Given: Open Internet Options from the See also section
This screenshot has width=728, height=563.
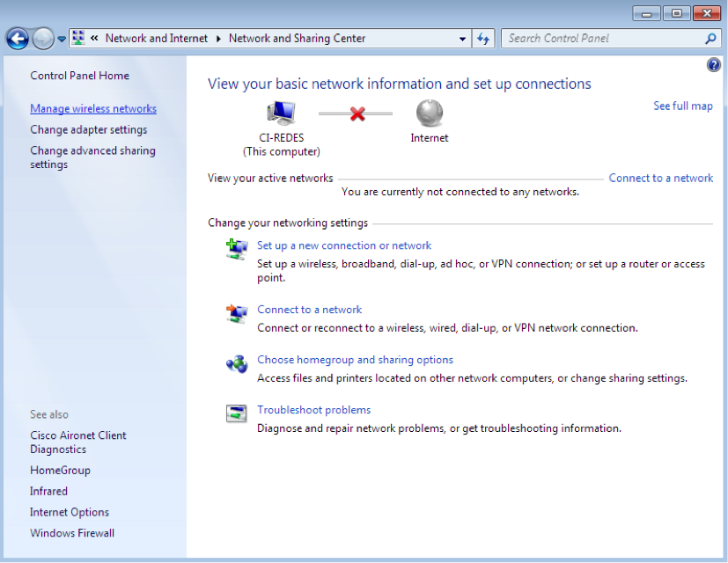Looking at the screenshot, I should 70,511.
